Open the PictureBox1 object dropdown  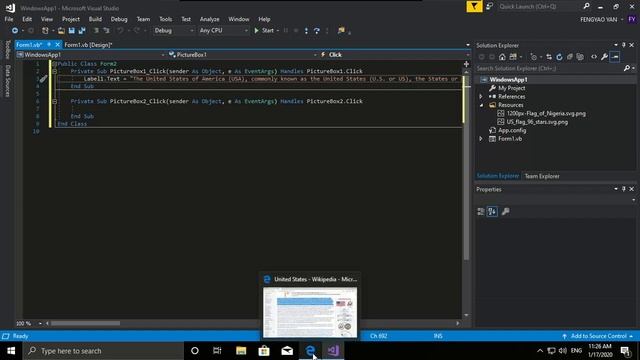[243, 55]
